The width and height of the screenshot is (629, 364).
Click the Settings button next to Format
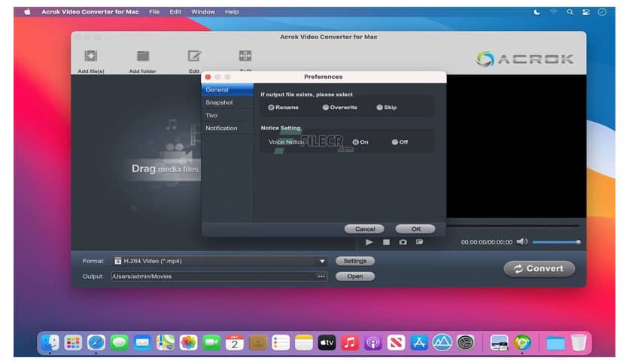[x=355, y=261]
